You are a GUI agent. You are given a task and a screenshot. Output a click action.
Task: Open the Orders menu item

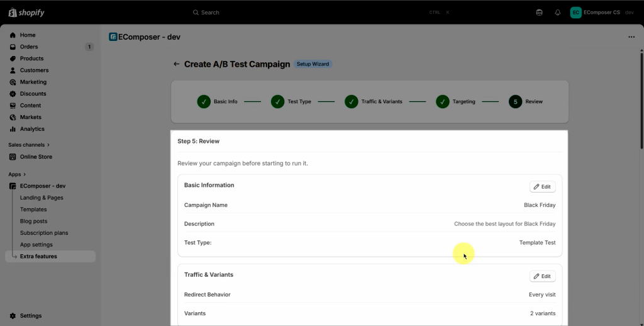pos(29,47)
